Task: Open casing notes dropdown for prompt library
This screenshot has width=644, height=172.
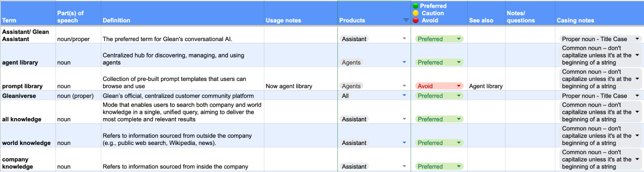Action: coord(601,79)
